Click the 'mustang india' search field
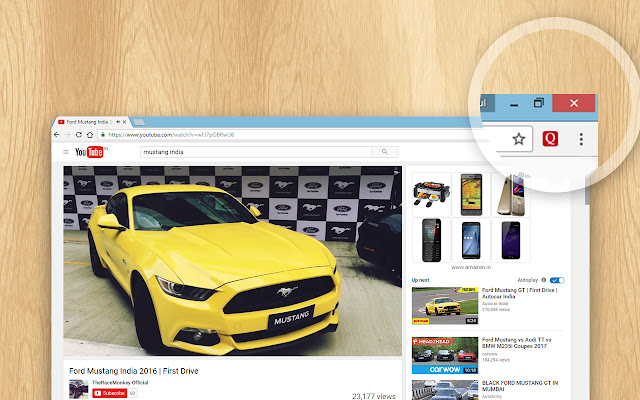 coord(256,152)
